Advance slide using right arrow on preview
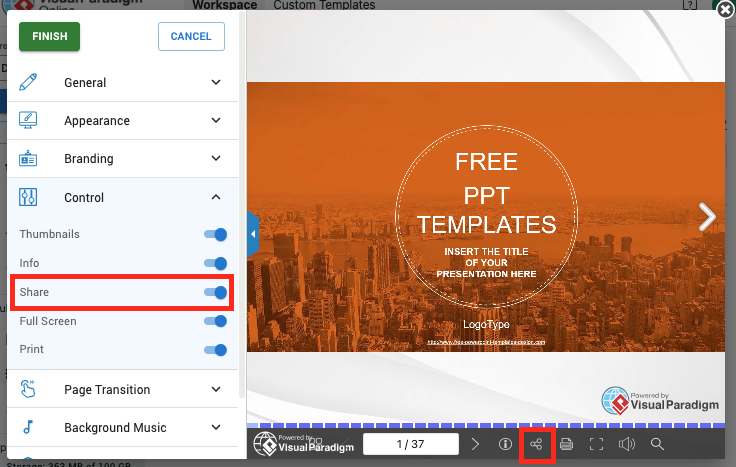This screenshot has width=736, height=467. pos(707,216)
